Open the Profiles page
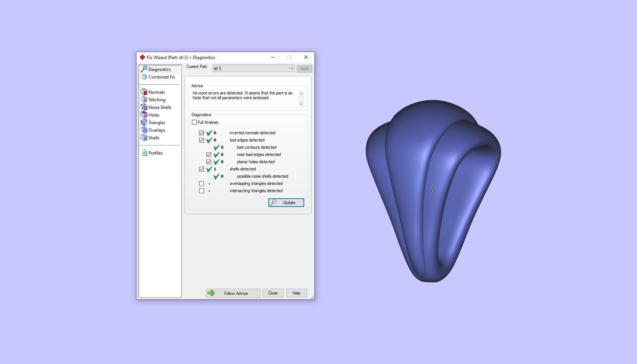 tap(155, 153)
